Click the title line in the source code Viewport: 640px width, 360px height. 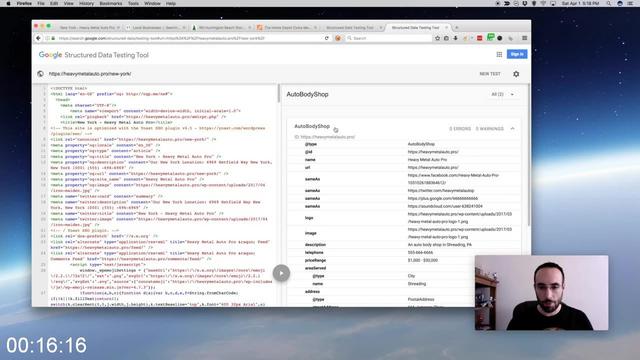coord(116,122)
